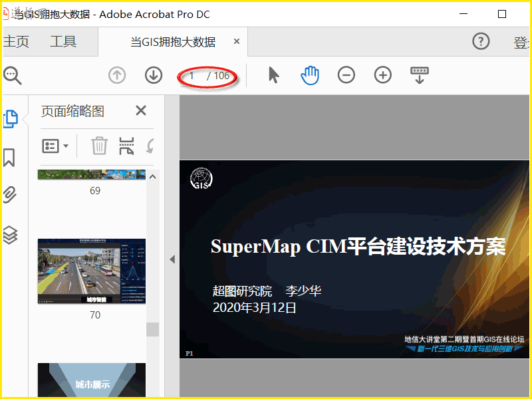Screen dimensions: 532x399
Task: Edit the current page number field
Action: (x=192, y=76)
